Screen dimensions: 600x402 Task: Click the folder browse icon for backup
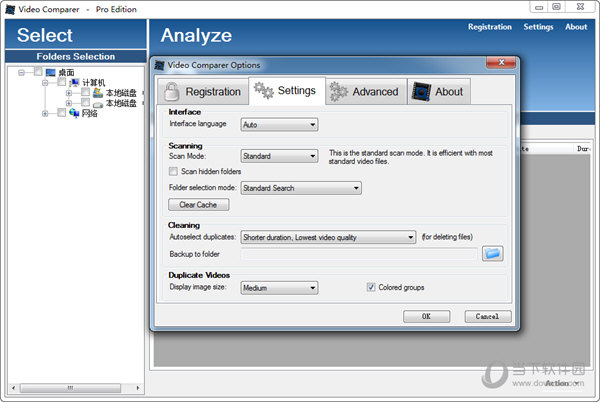(492, 254)
